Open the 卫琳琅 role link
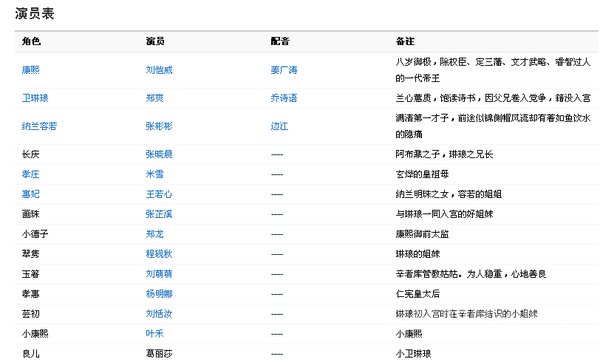The image size is (600, 362). point(35,98)
